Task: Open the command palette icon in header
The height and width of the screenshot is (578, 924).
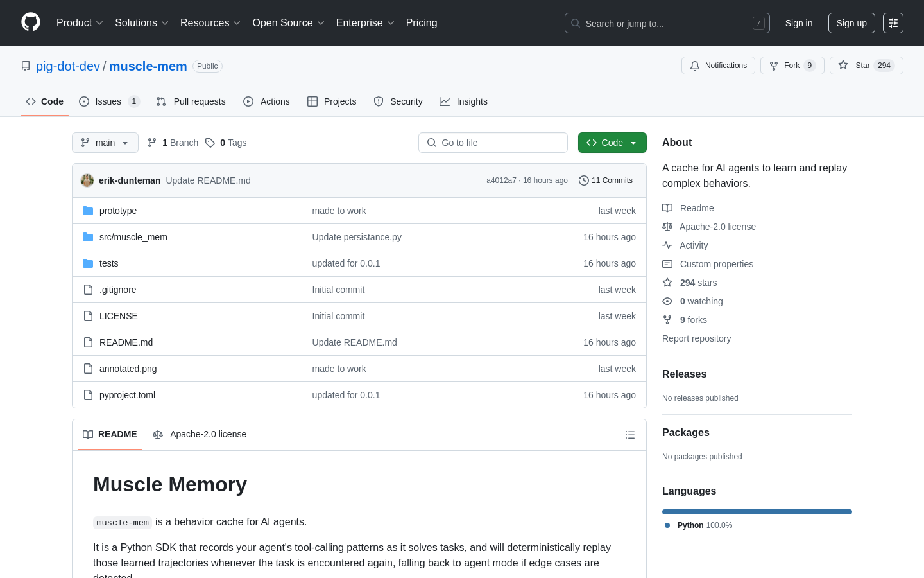Action: [893, 23]
